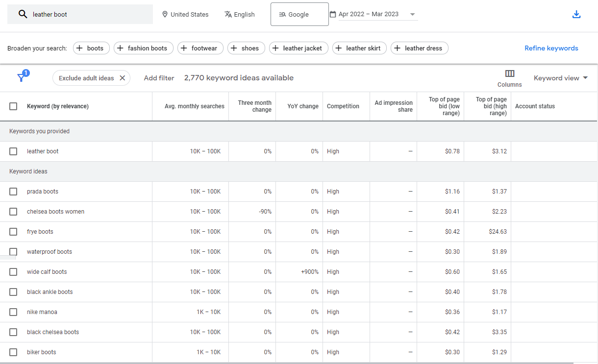This screenshot has width=598, height=364.
Task: Open the filter funnel icon
Action: (x=22, y=77)
